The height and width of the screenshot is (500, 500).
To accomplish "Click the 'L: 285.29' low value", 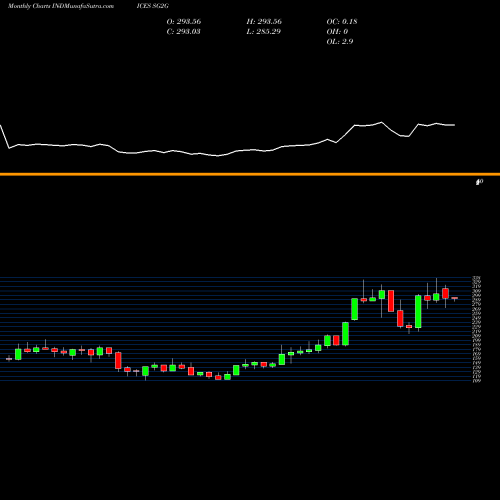I will coord(263,32).
